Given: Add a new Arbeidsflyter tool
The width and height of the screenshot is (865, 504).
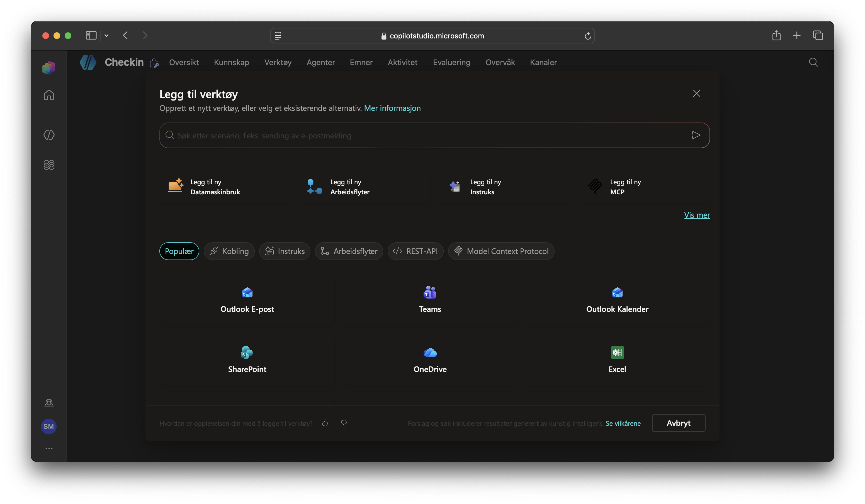Looking at the screenshot, I should pyautogui.click(x=365, y=187).
